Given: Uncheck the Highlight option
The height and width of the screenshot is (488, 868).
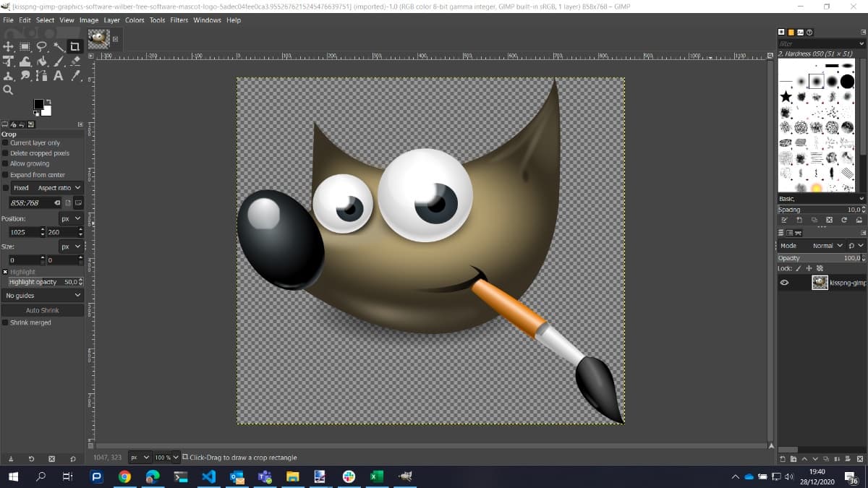Looking at the screenshot, I should coord(5,272).
